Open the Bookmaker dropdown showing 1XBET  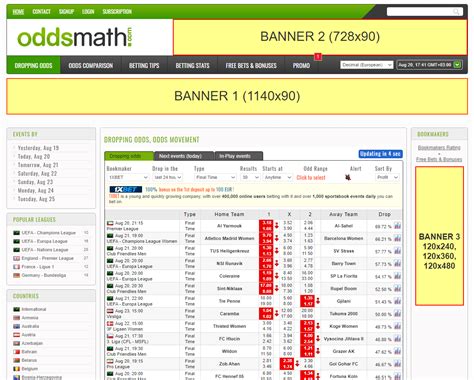click(x=128, y=177)
